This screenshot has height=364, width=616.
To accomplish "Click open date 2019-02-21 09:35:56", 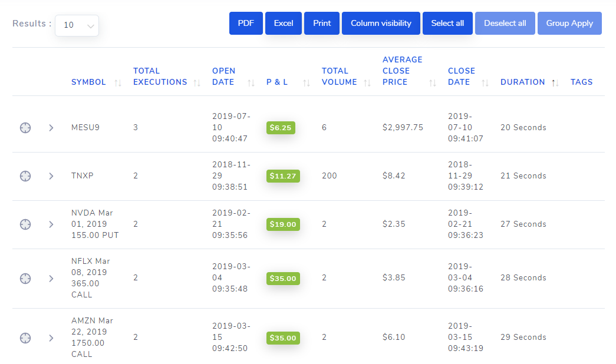I will click(231, 224).
